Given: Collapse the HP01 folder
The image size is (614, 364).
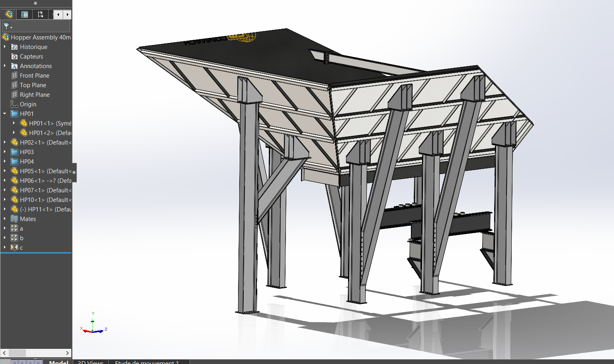Looking at the screenshot, I should [5, 114].
